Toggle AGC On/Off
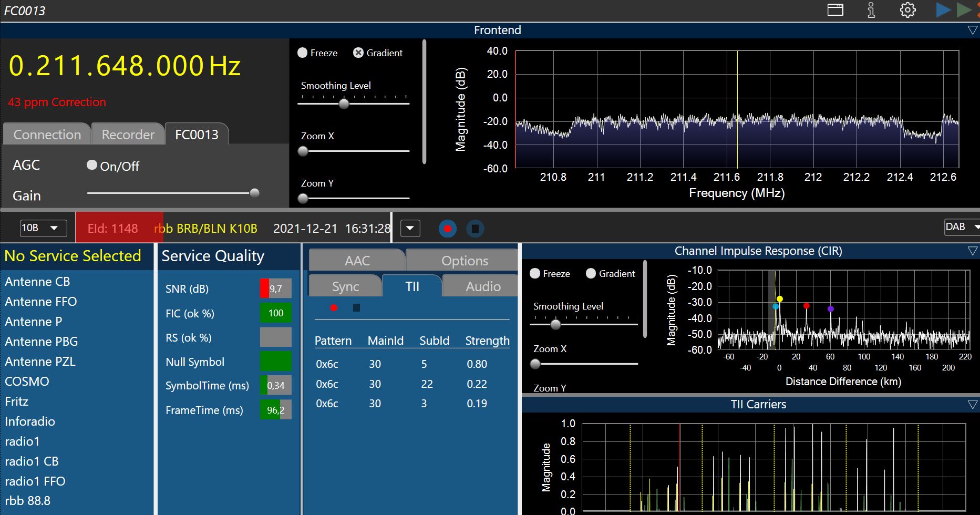 click(x=92, y=166)
